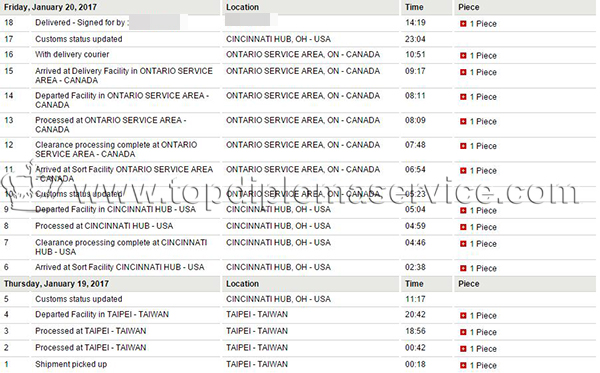The height and width of the screenshot is (373, 600).
Task: Expand piece icon for Clearance Ontario 07:48
Action: 463,146
